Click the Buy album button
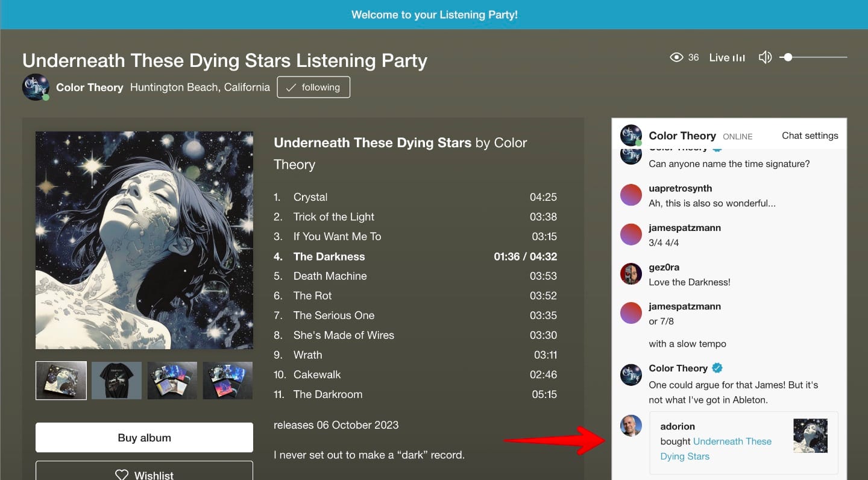868x480 pixels. pos(144,437)
